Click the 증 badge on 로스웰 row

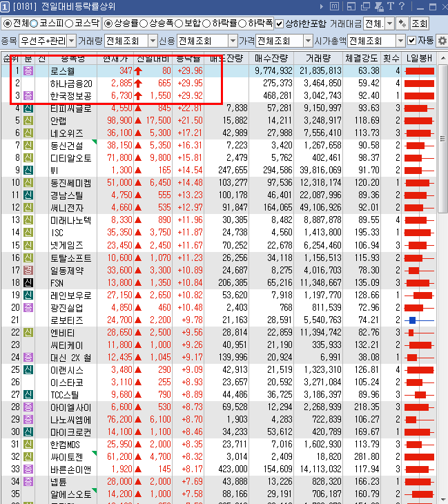click(28, 70)
